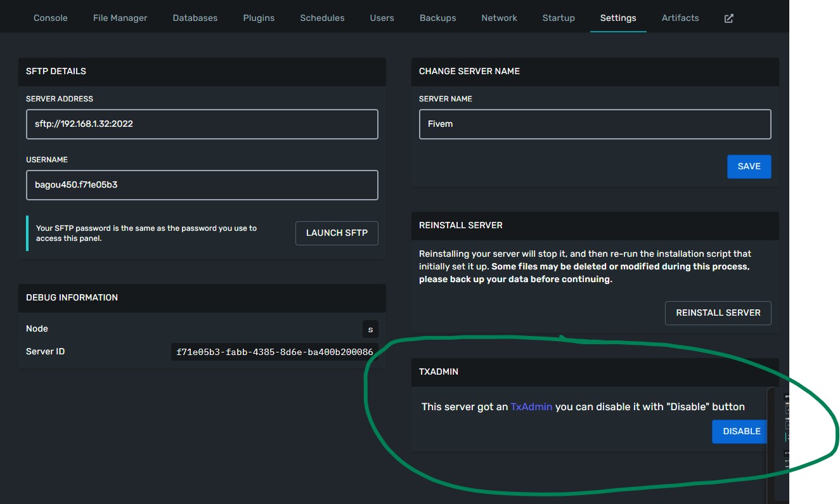Click the SFTP username field
The width and height of the screenshot is (840, 504).
pyautogui.click(x=202, y=185)
